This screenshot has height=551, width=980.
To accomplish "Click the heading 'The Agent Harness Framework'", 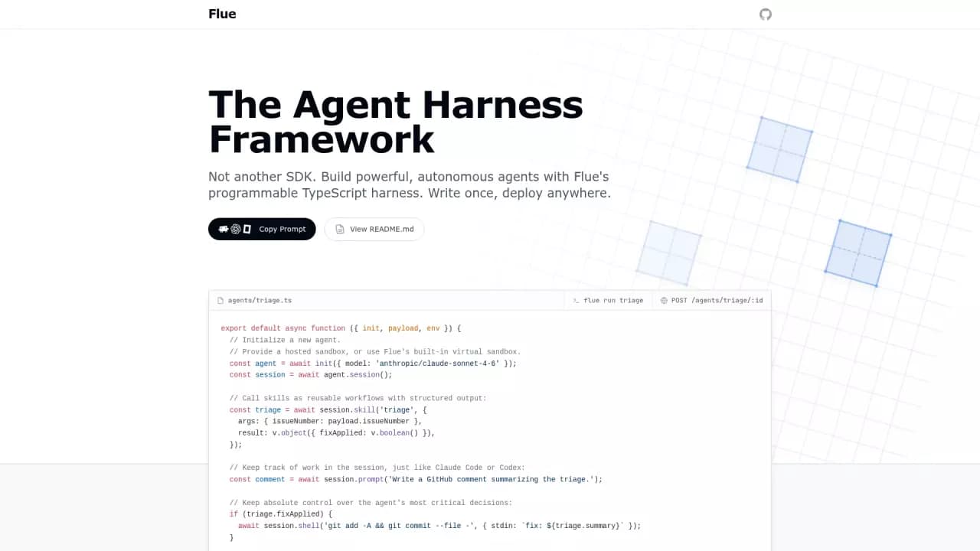I will pyautogui.click(x=396, y=122).
